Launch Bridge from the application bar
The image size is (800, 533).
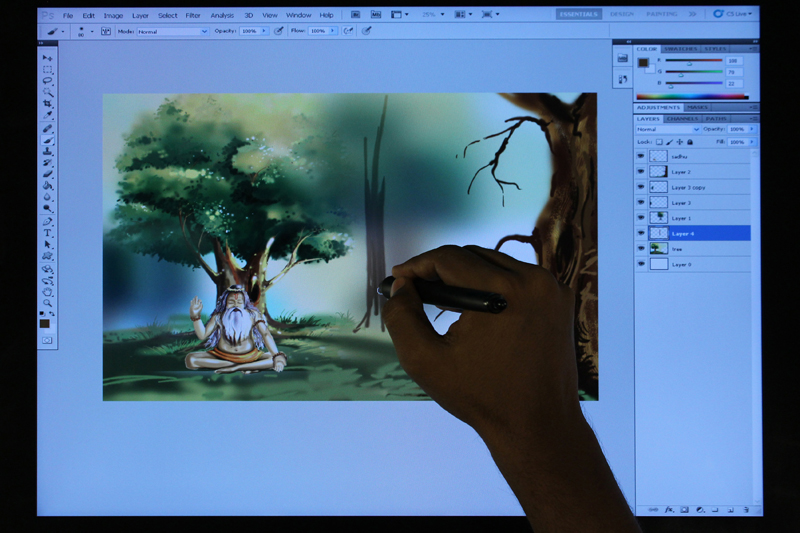point(355,15)
